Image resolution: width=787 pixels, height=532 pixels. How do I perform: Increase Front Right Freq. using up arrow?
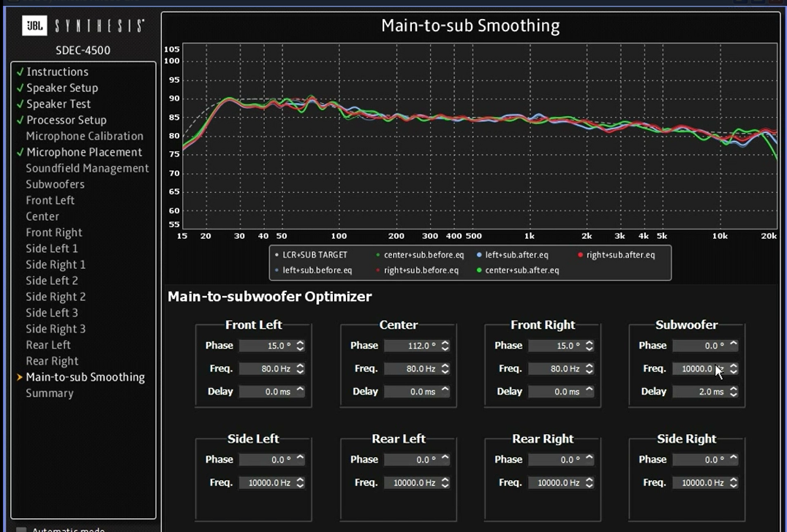[x=590, y=366]
